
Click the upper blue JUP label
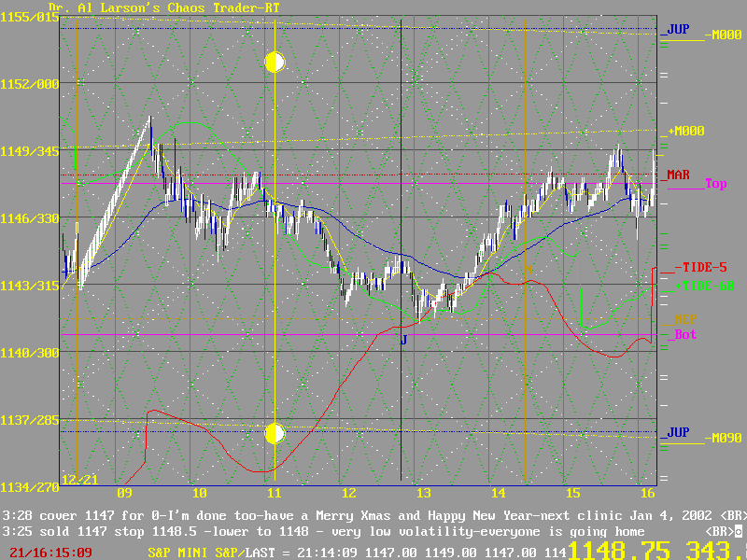pyautogui.click(x=678, y=30)
